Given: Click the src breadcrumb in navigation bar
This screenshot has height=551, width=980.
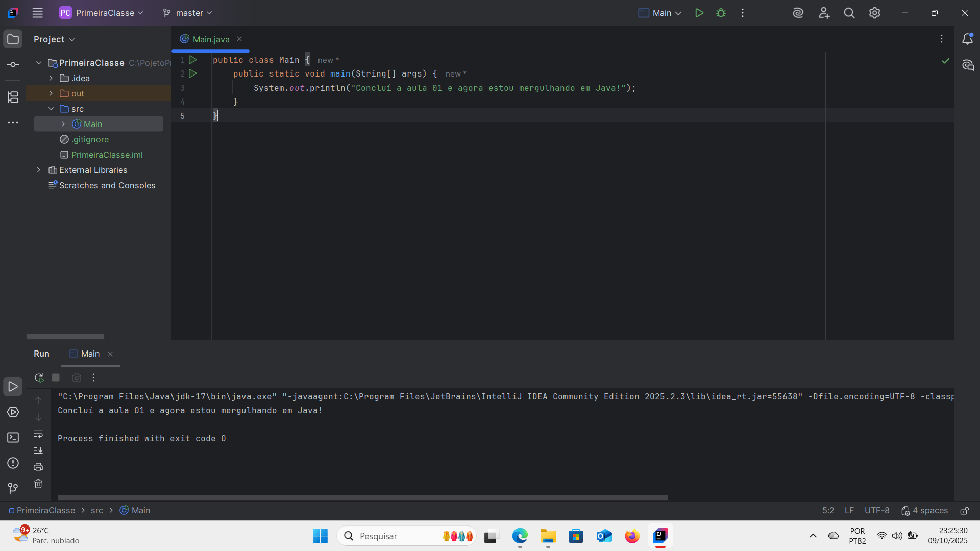Looking at the screenshot, I should click(97, 511).
